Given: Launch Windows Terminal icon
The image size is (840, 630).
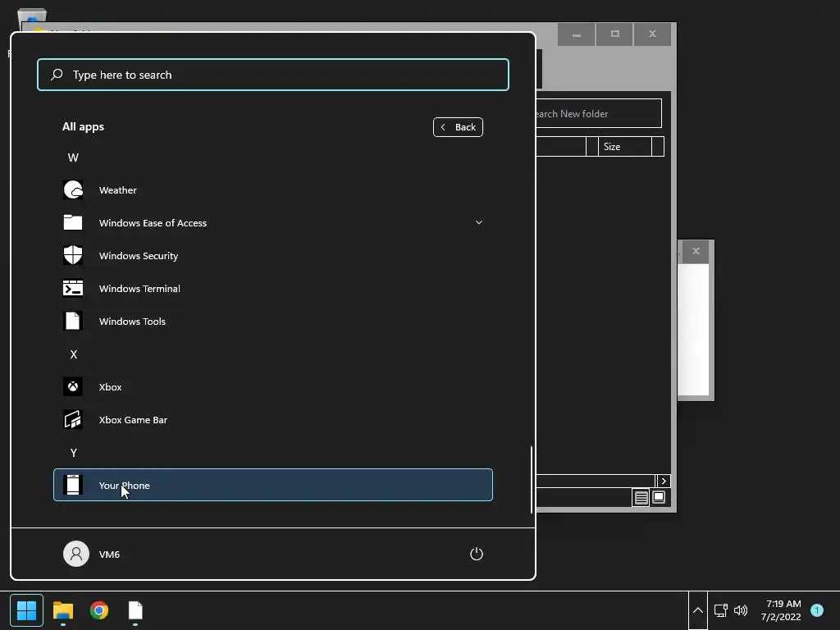Looking at the screenshot, I should coord(73,288).
